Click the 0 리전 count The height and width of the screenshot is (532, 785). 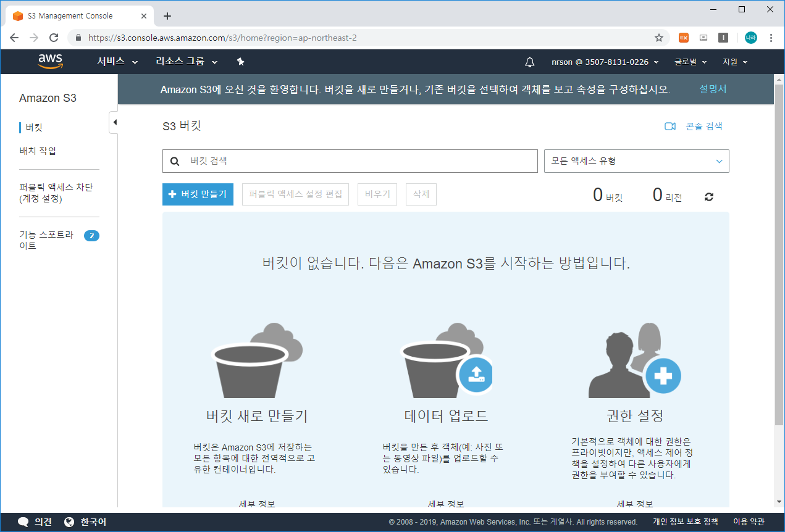coord(668,196)
